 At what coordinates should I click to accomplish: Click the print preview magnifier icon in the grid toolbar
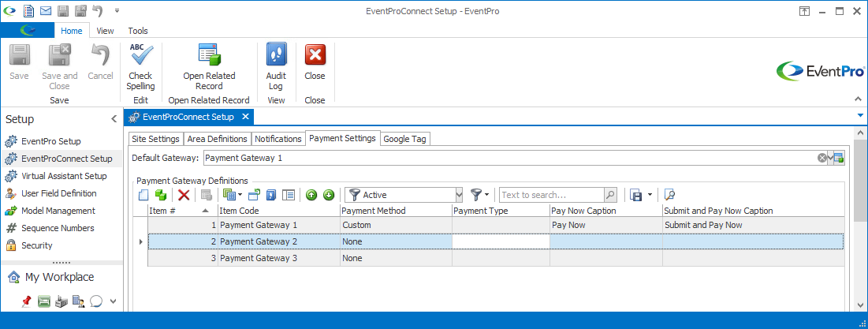670,195
